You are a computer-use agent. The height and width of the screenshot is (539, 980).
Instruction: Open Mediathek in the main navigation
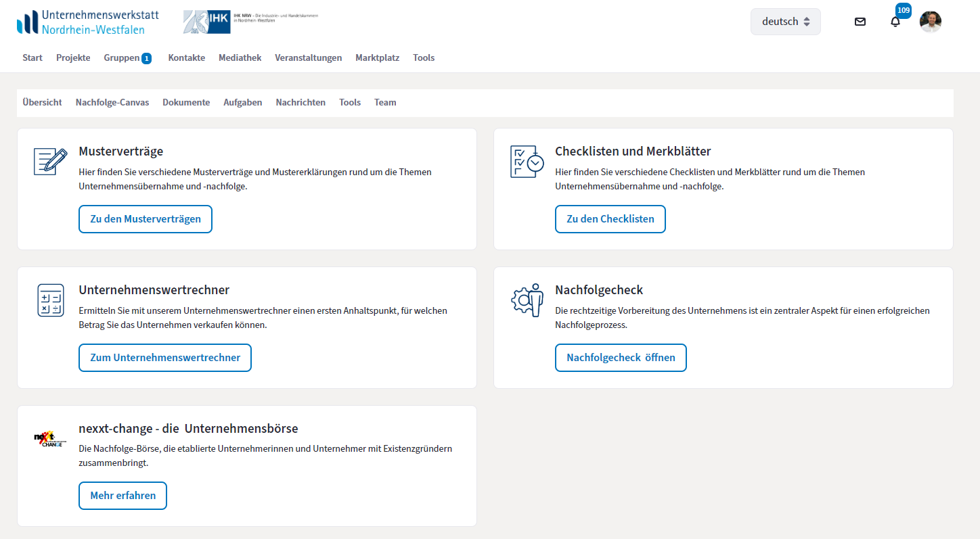(x=240, y=58)
